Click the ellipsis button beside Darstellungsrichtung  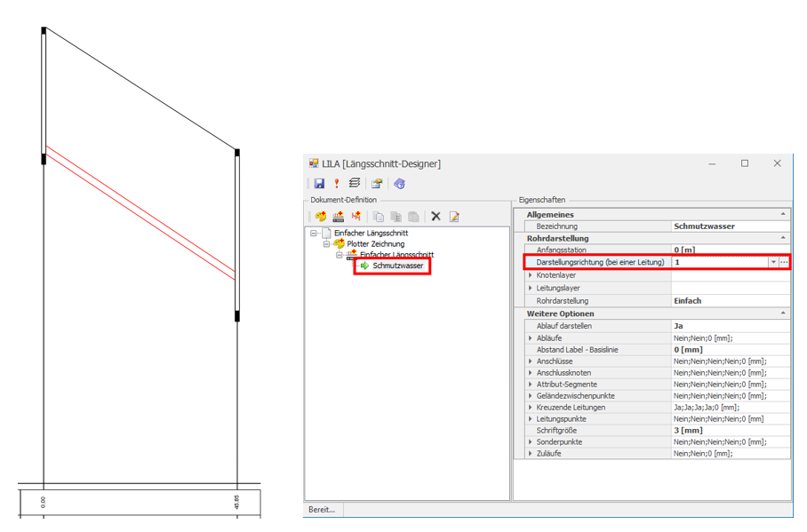(784, 263)
